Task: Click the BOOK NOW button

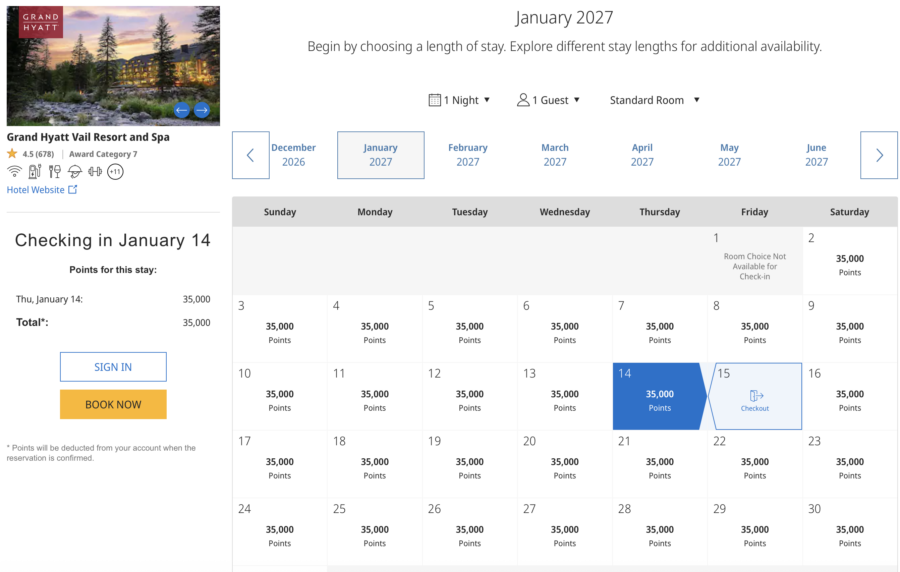Action: [x=113, y=404]
